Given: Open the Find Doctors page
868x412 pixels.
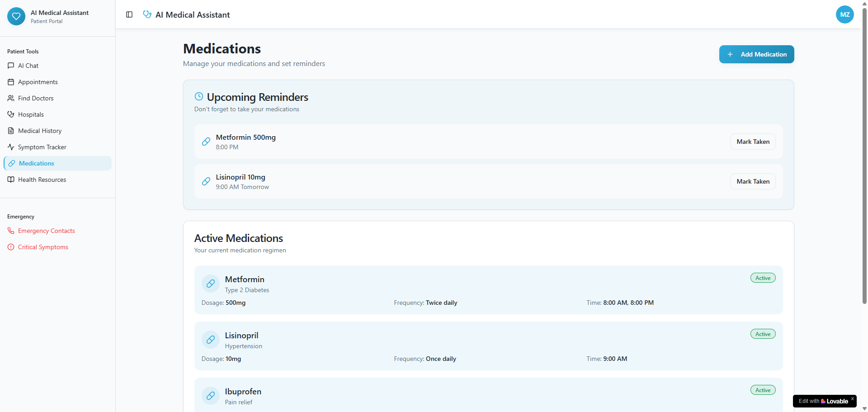Looking at the screenshot, I should [x=57, y=98].
